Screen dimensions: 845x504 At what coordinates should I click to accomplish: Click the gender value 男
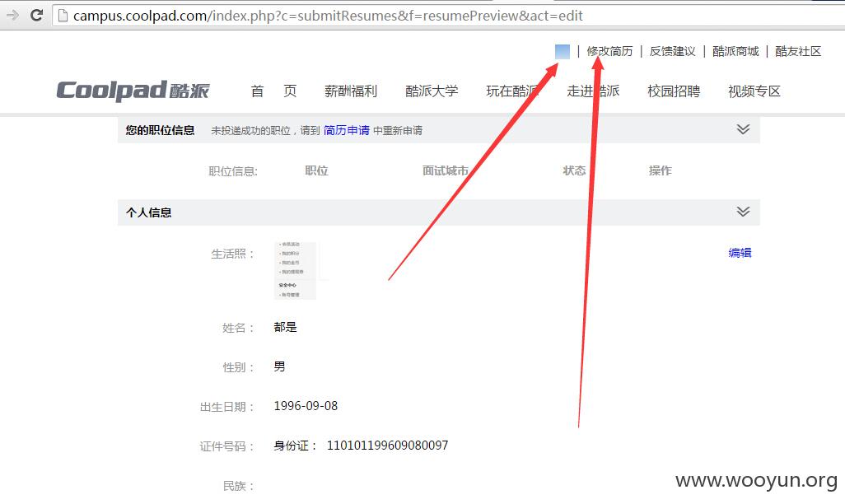point(279,366)
